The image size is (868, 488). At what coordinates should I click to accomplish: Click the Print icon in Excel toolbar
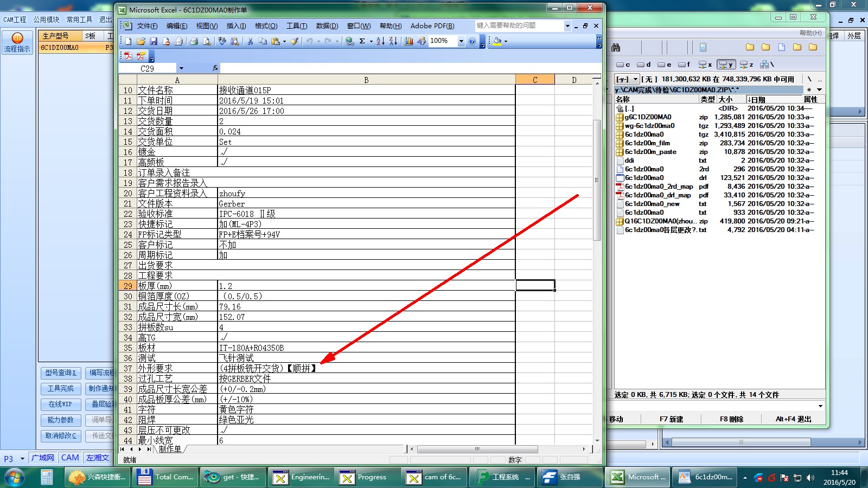click(x=194, y=41)
